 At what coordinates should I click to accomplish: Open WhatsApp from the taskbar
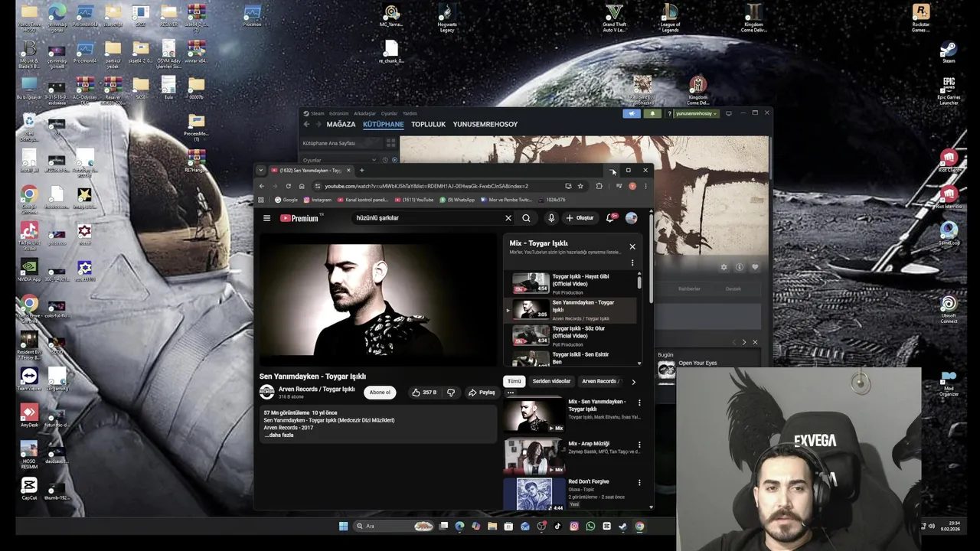tap(590, 527)
